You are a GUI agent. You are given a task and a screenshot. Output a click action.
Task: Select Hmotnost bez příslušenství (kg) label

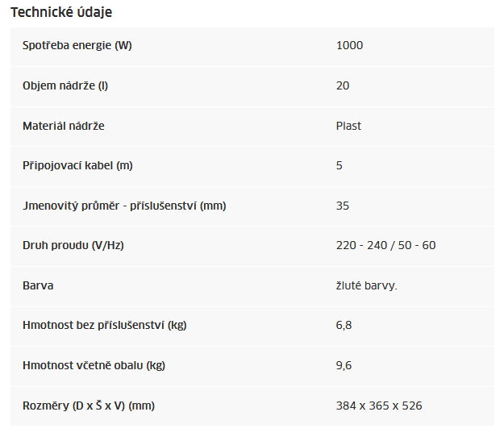pos(105,325)
